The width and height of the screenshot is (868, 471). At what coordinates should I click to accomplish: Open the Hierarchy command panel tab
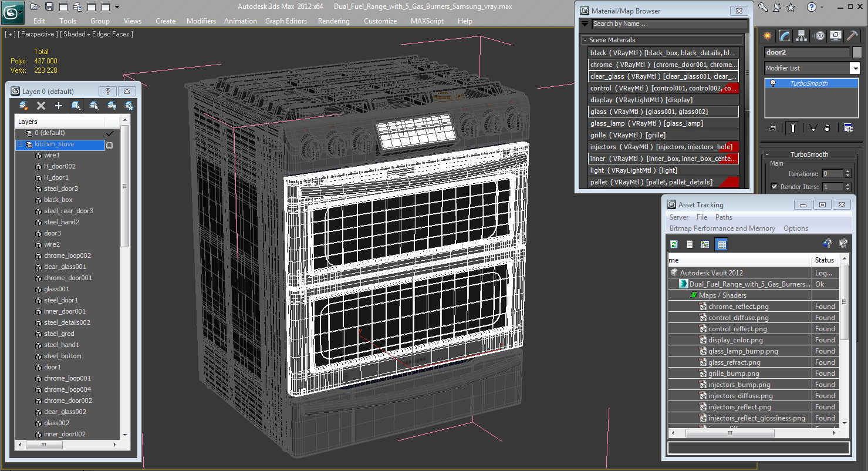click(x=802, y=36)
